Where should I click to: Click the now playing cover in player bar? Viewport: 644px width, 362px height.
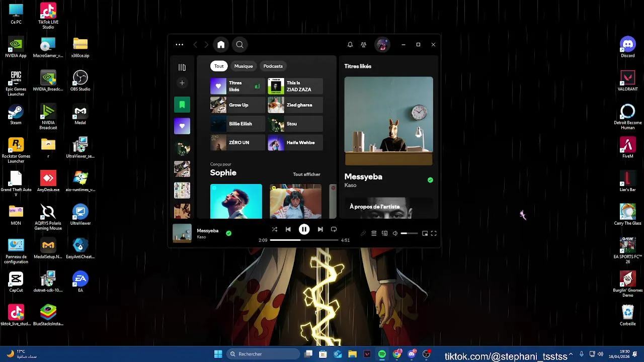pos(182,233)
